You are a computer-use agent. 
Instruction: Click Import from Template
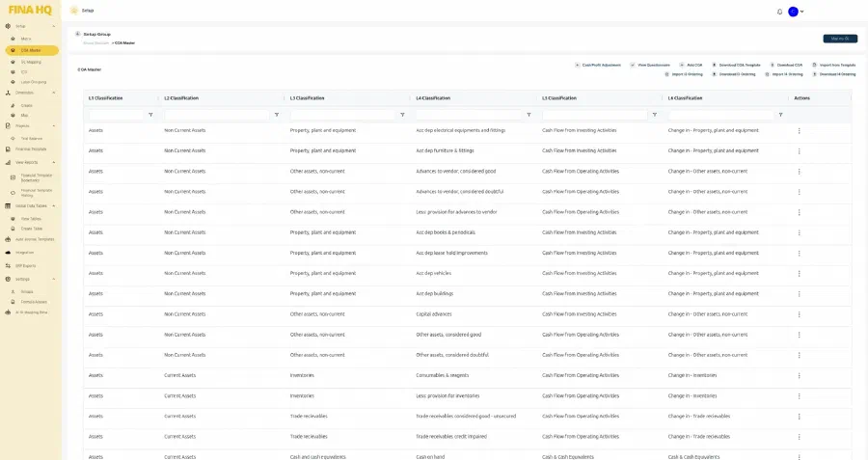(x=833, y=65)
